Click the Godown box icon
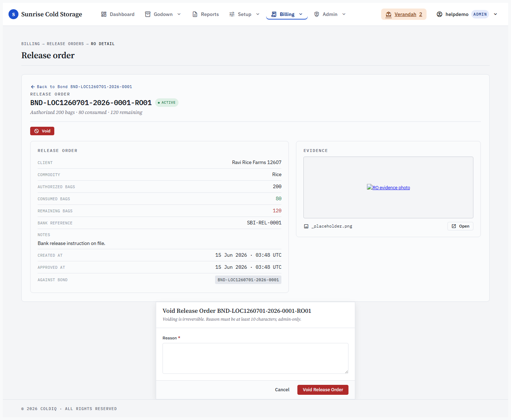511x420 pixels. tap(148, 14)
